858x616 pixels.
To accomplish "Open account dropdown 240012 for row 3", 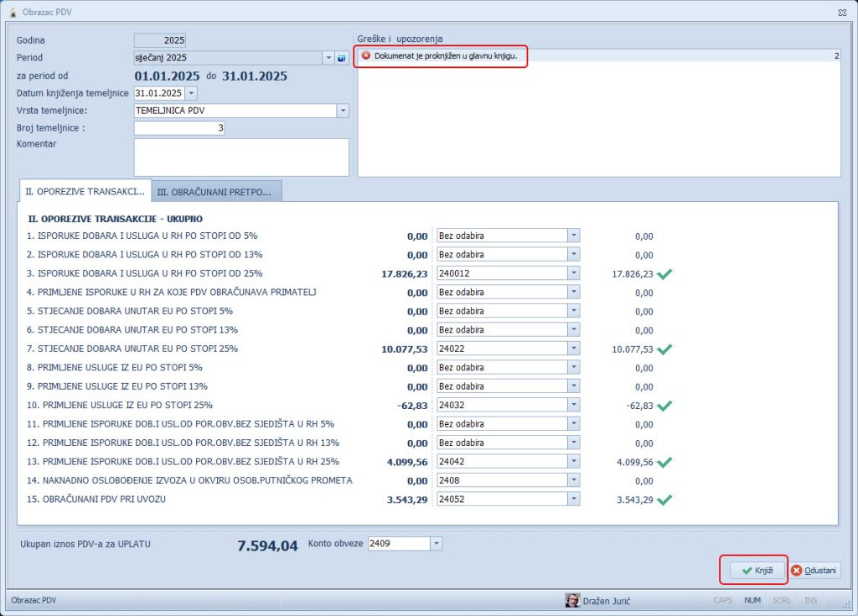I will coord(573,273).
